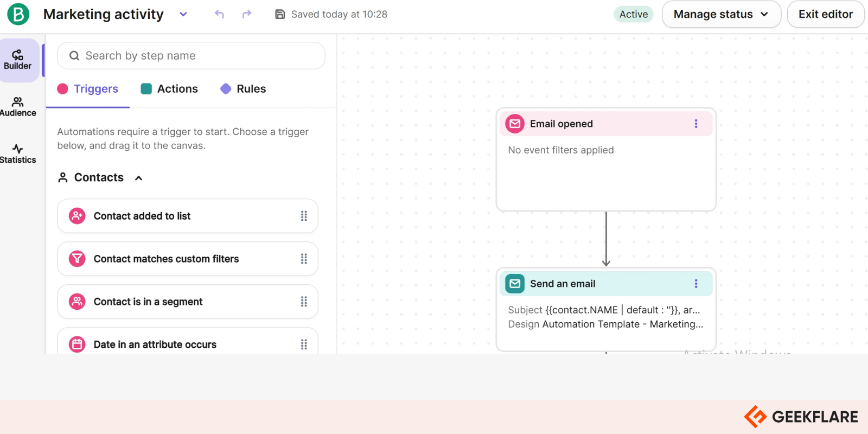Viewport: 868px width, 434px height.
Task: Select Contact matches custom filters trigger
Action: coord(188,259)
